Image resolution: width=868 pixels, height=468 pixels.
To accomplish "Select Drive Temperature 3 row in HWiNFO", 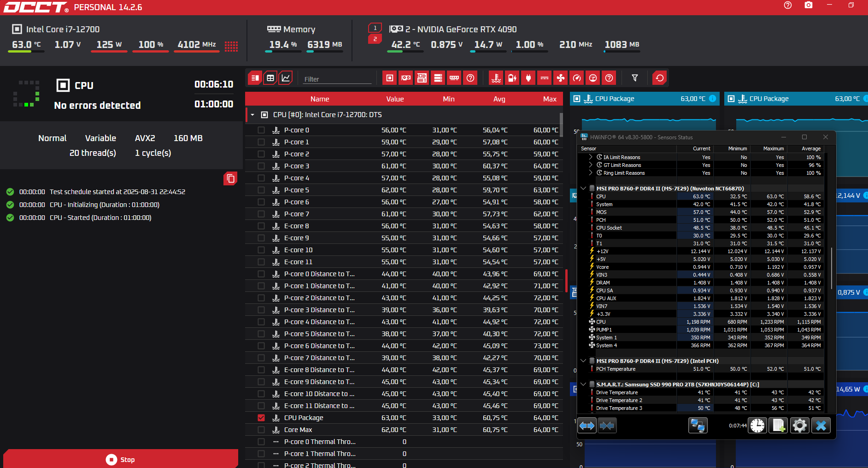I will [x=701, y=408].
